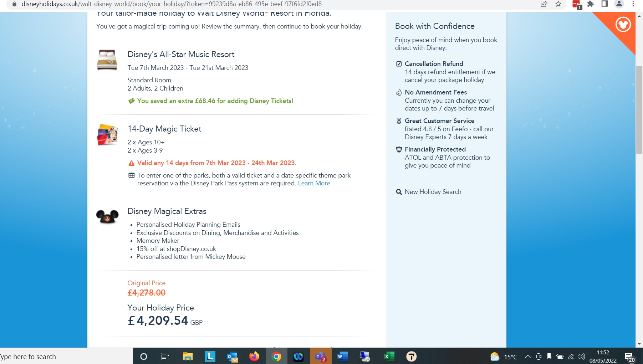The height and width of the screenshot is (364, 643).
Task: Click the page's vertical scrollbar thumb
Action: 639,109
